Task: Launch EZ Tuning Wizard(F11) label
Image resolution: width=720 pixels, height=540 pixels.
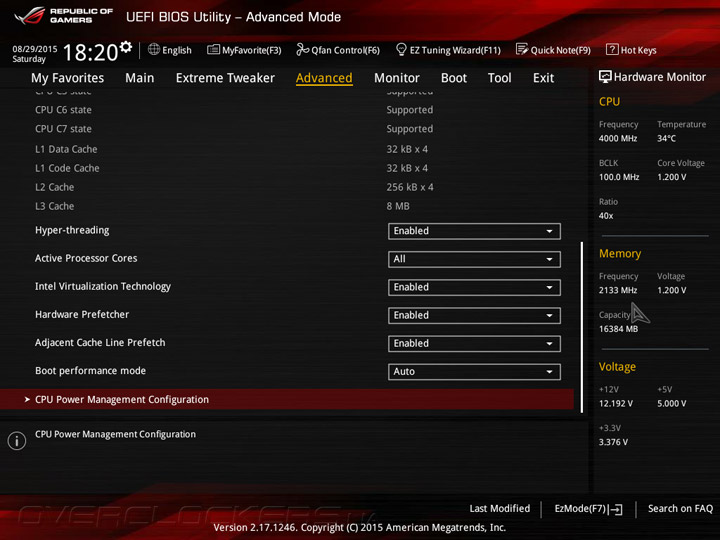Action: coord(455,50)
